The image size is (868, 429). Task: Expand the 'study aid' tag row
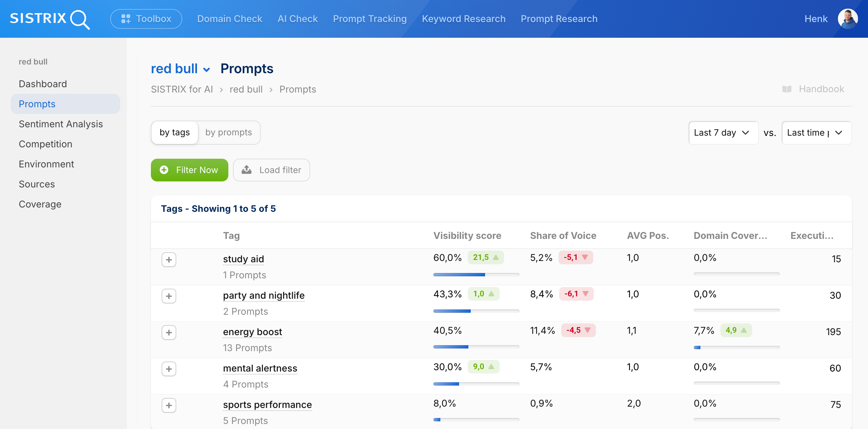(x=169, y=259)
